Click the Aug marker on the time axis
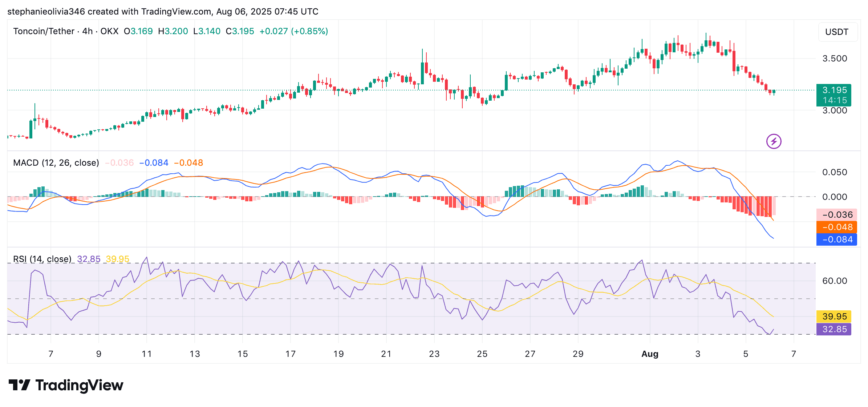This screenshot has width=868, height=407. (650, 354)
